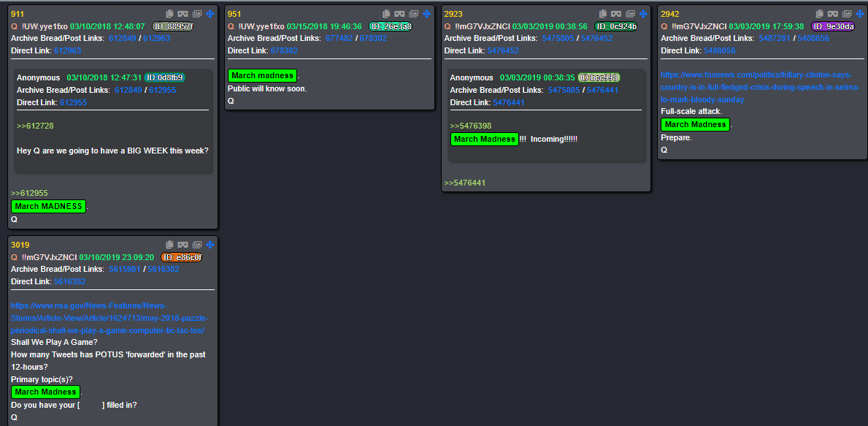
Task: Follow the >>612955 reply reference
Action: tap(29, 194)
